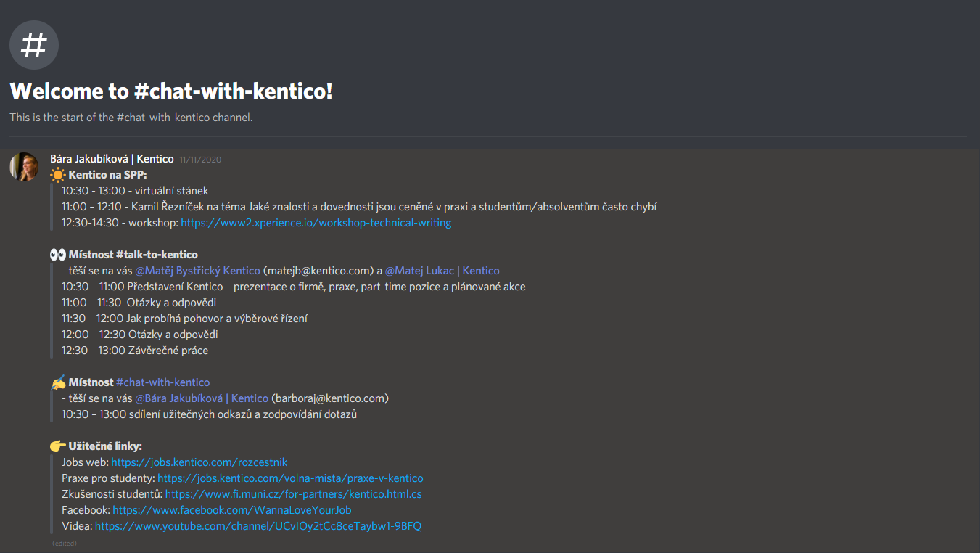Click the (edited) label under the message
The width and height of the screenshot is (980, 553).
coord(65,543)
